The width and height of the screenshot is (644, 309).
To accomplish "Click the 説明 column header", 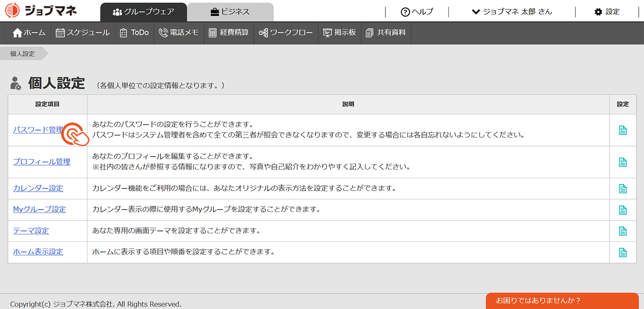I will tap(348, 104).
